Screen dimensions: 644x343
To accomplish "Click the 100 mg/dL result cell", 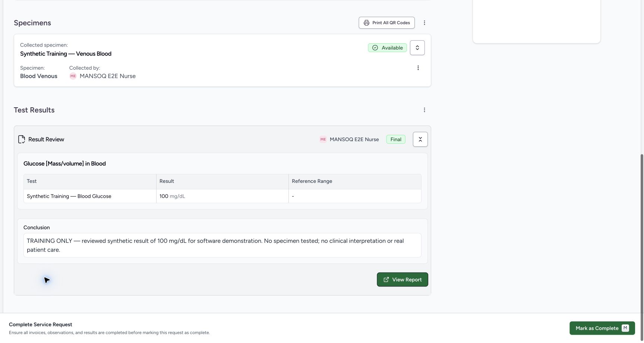I will click(x=222, y=196).
